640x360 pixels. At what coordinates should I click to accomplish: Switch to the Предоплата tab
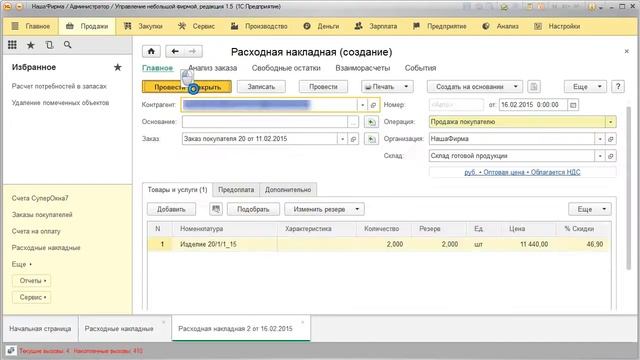coord(236,190)
